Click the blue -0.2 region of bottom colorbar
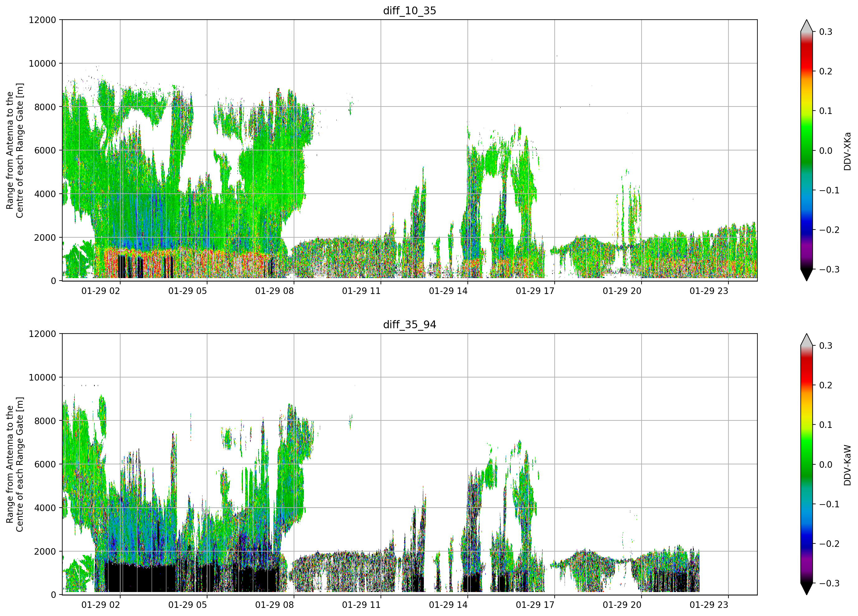The image size is (858, 616). tap(807, 544)
